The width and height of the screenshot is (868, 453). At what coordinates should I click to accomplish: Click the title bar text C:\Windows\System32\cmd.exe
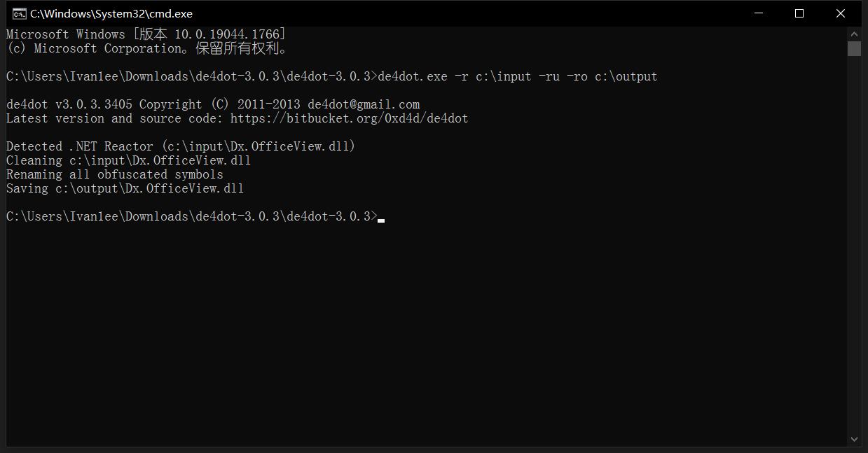(x=111, y=13)
